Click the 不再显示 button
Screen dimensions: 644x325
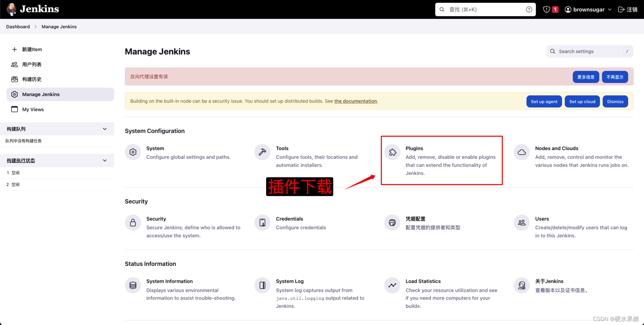pyautogui.click(x=615, y=77)
